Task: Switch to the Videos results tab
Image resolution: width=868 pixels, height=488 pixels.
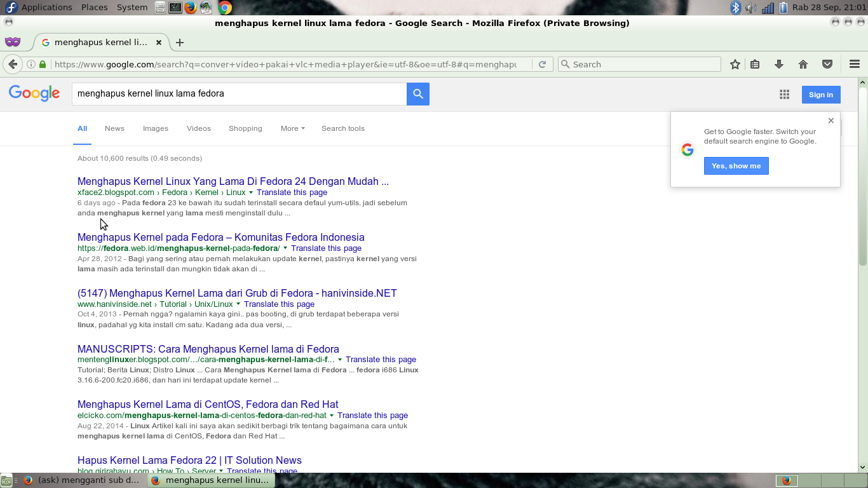Action: pyautogui.click(x=199, y=128)
